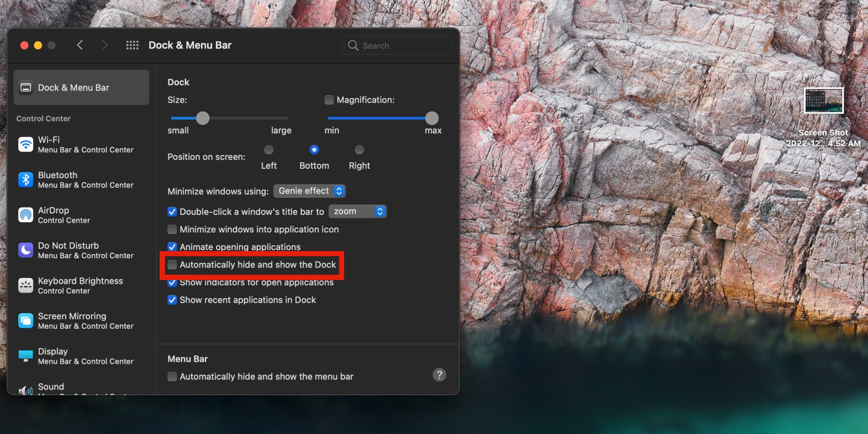
Task: Click the Screen Mirroring icon
Action: click(x=25, y=321)
